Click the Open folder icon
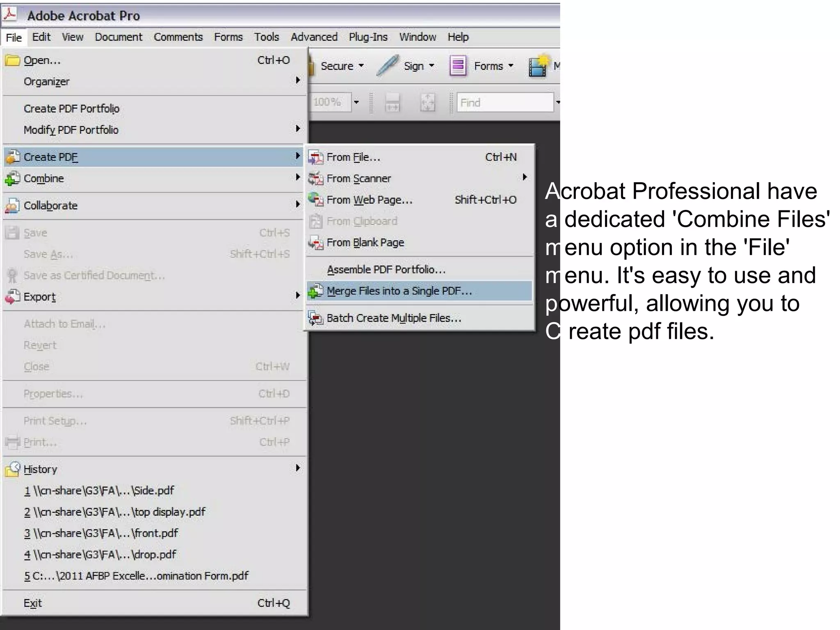This screenshot has height=630, width=840. click(x=12, y=60)
